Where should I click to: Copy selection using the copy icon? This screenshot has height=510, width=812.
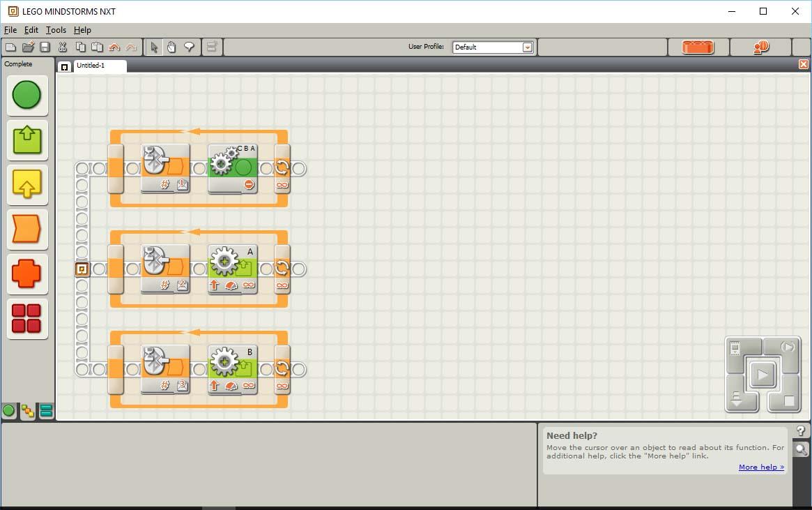(80, 47)
